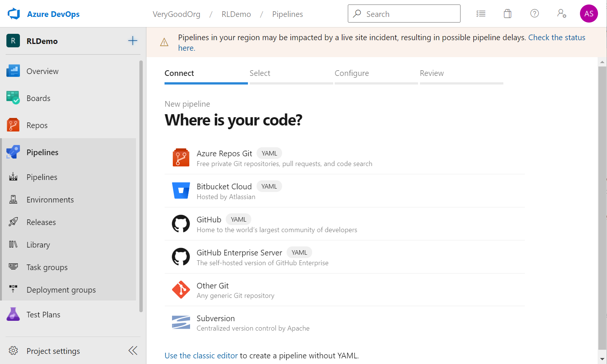Click the Task groups icon
Viewport: 607px width, 364px height.
click(x=13, y=266)
